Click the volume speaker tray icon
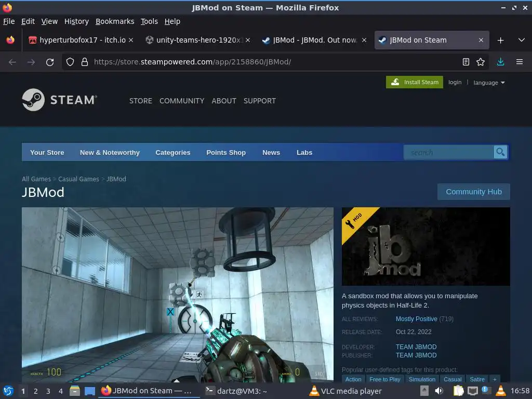This screenshot has height=399, width=532. click(x=439, y=391)
